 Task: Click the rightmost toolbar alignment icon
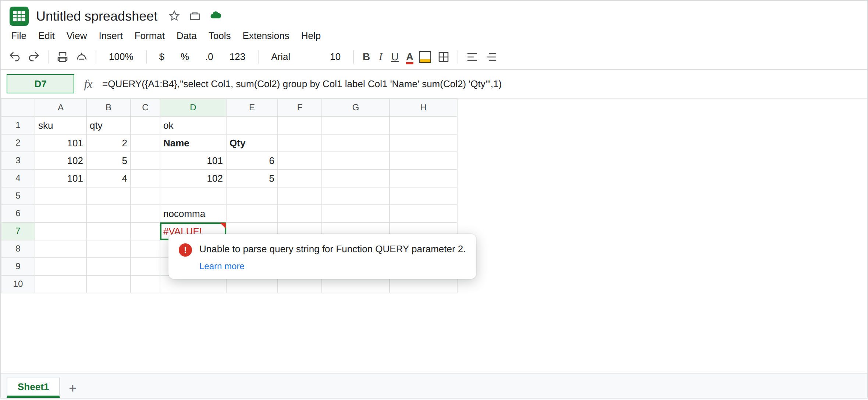click(x=492, y=57)
